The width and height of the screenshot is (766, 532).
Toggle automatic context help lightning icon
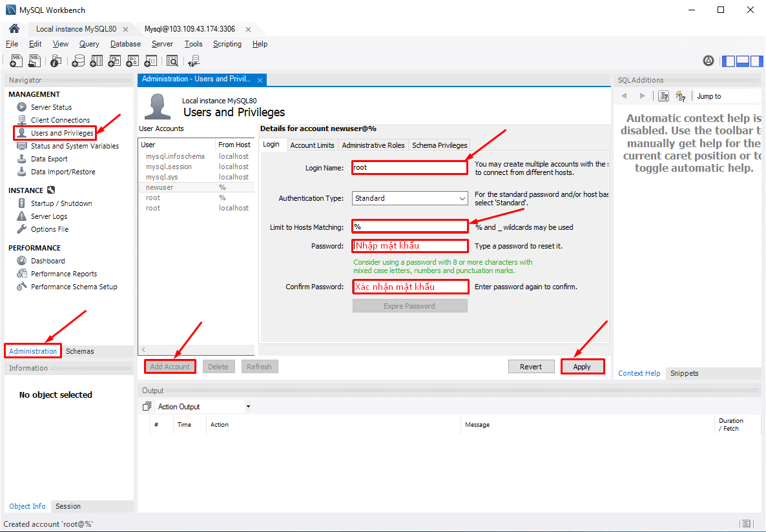[680, 96]
